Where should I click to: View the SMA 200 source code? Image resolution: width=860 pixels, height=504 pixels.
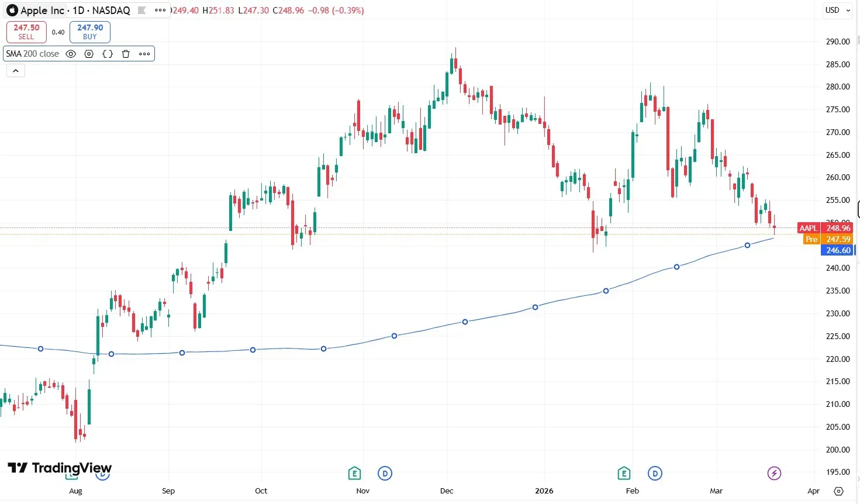(107, 54)
